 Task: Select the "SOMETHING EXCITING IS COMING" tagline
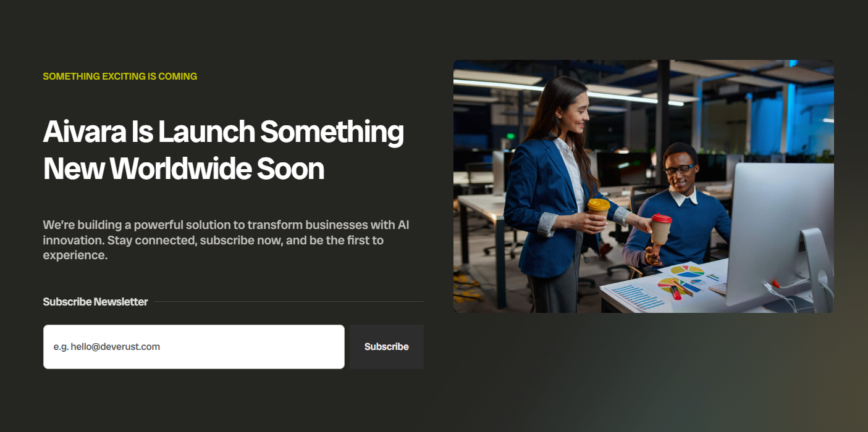[120, 77]
